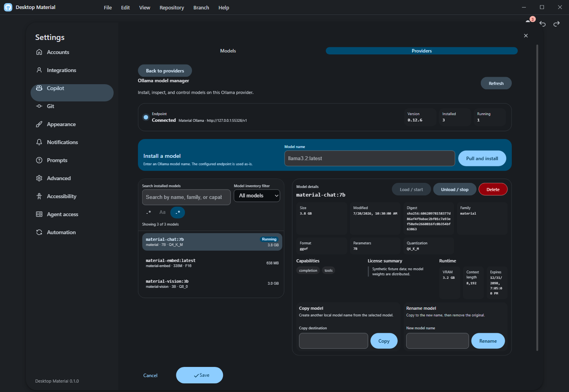Screen dimensions: 569x392
Task: Focus the New model name input
Action: (x=437, y=341)
